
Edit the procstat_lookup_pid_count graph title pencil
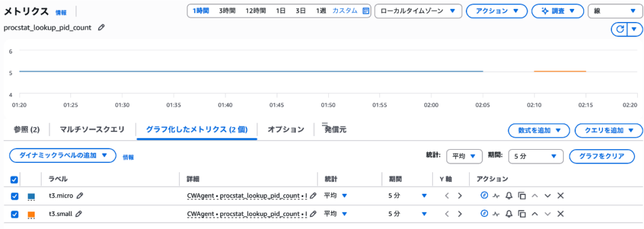point(101,28)
